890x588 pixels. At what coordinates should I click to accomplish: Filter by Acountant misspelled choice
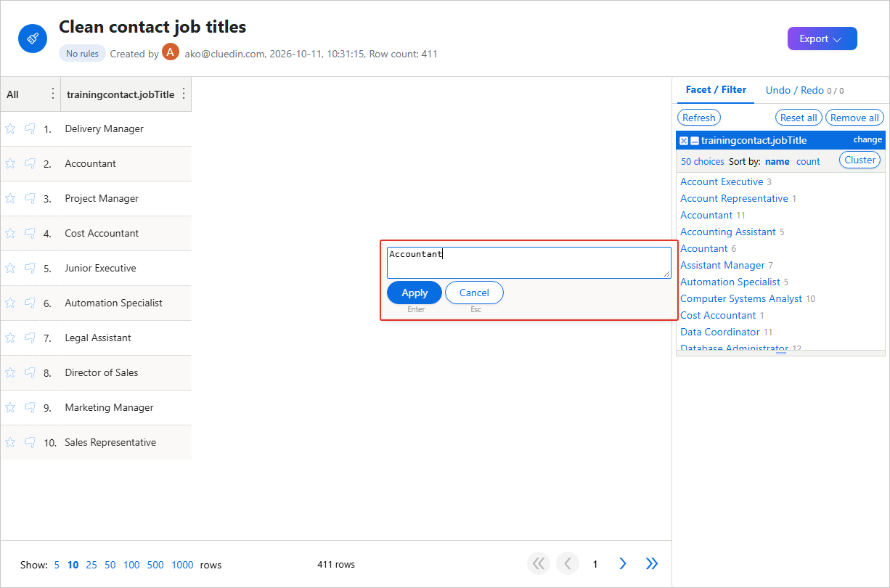tap(703, 248)
